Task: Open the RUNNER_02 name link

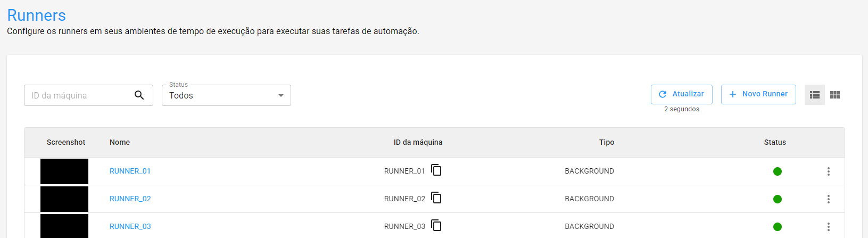Action: (130, 199)
